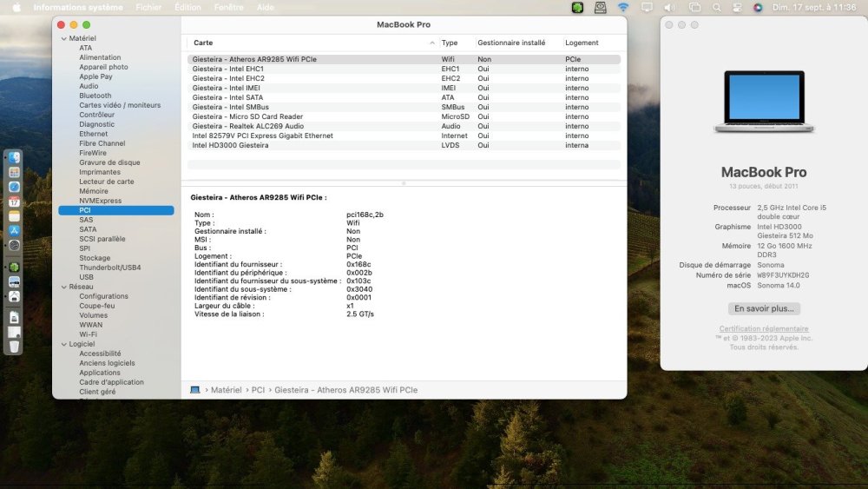Select Intel HD3000 Giesteira row

[404, 145]
